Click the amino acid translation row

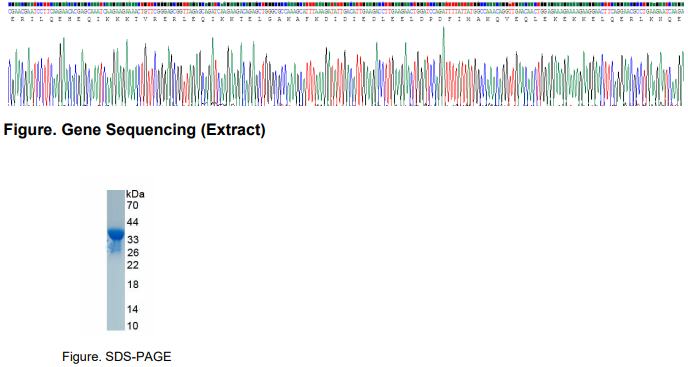[346, 19]
